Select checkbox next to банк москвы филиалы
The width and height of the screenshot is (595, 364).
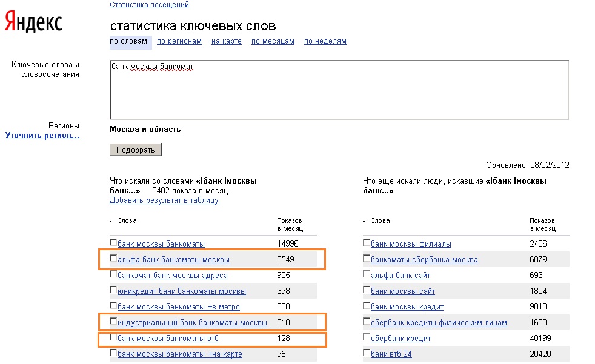pos(367,243)
